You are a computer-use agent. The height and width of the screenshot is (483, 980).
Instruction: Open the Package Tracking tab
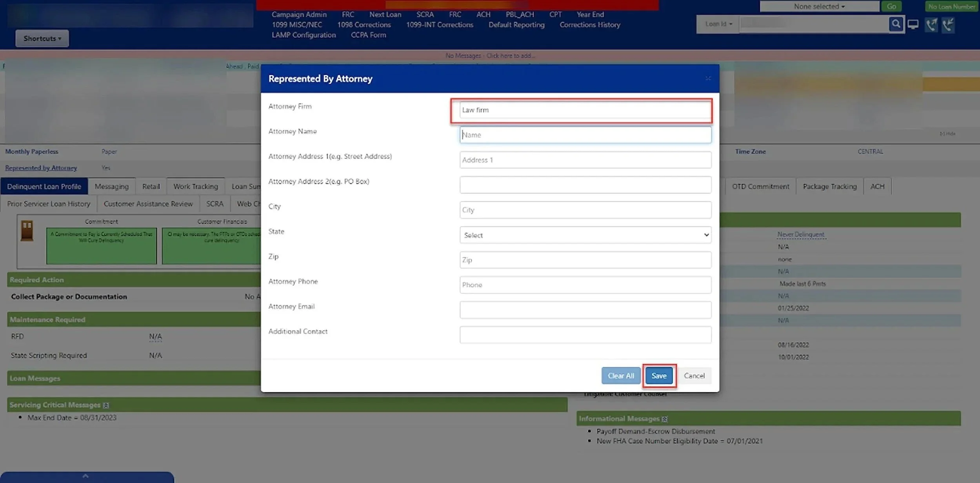[x=829, y=187]
